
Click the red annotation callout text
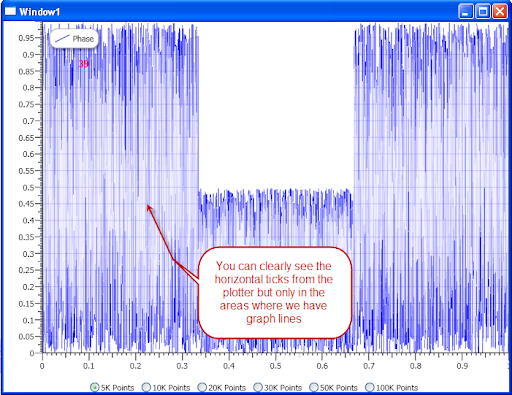coord(274,292)
